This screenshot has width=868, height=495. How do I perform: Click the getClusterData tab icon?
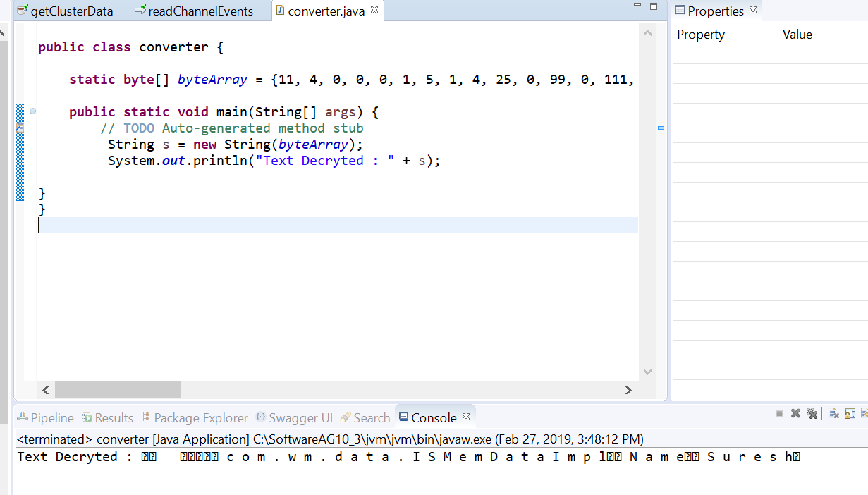[23, 11]
